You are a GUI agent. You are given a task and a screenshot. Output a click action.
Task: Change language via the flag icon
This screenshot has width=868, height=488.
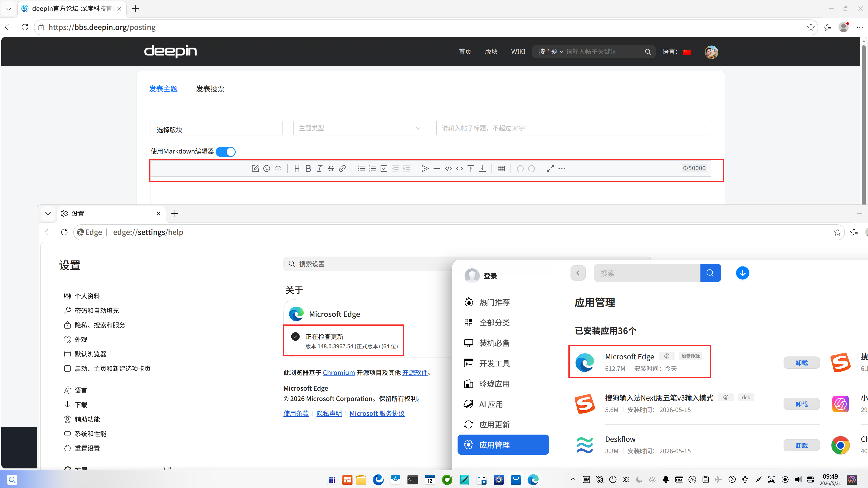pyautogui.click(x=687, y=52)
